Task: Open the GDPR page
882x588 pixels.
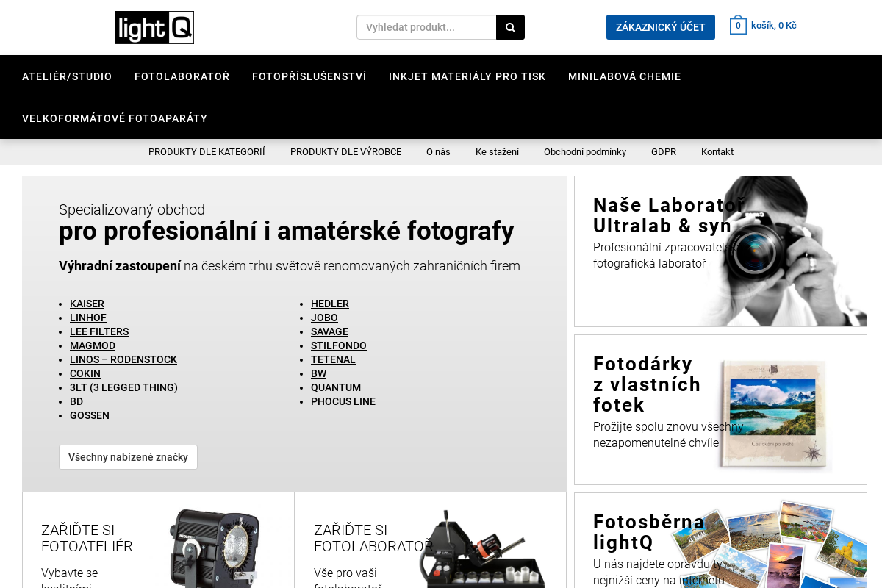Action: coord(664,151)
